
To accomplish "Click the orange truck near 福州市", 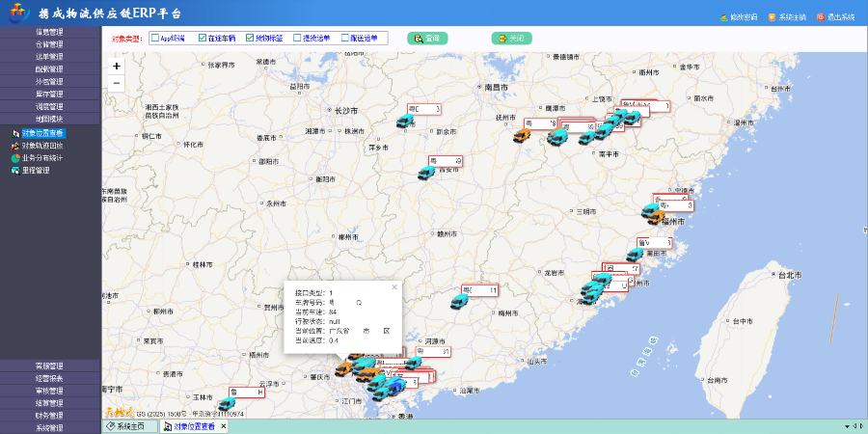I will click(x=657, y=217).
